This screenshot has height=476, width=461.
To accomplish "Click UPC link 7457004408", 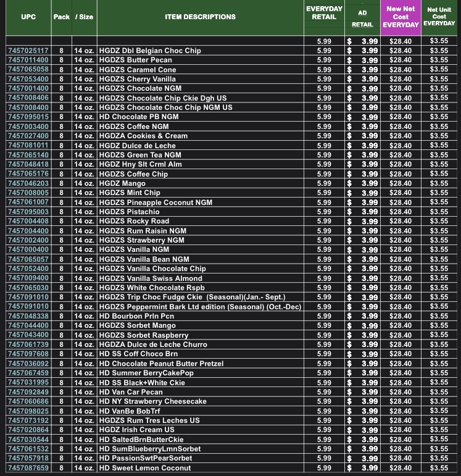I will pos(28,221).
